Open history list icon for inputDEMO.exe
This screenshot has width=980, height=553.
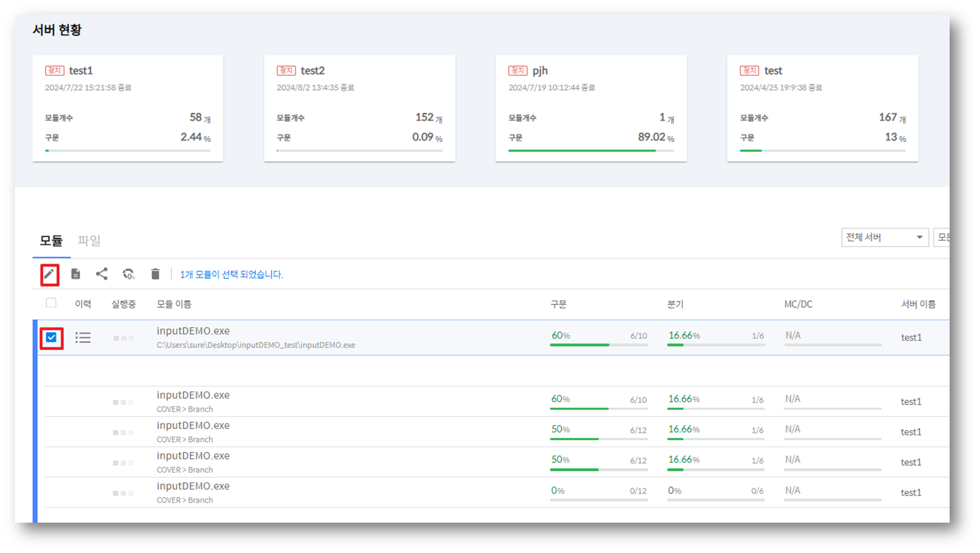pyautogui.click(x=83, y=338)
